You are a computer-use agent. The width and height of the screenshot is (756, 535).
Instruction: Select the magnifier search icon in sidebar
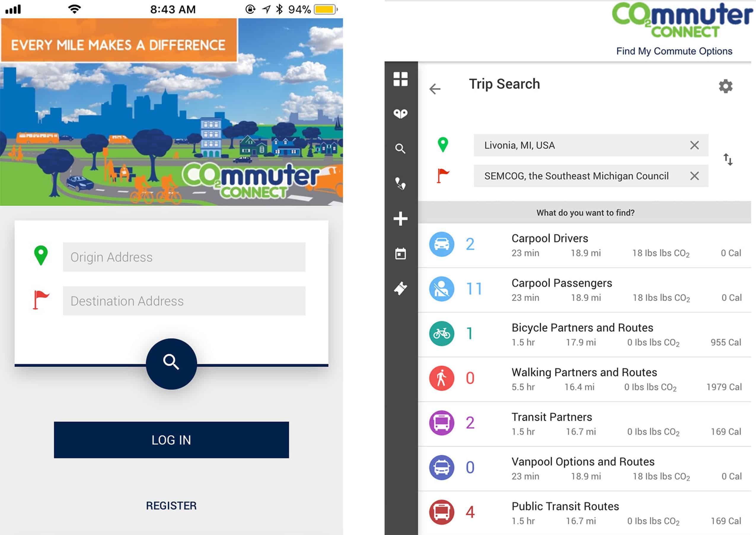point(400,149)
